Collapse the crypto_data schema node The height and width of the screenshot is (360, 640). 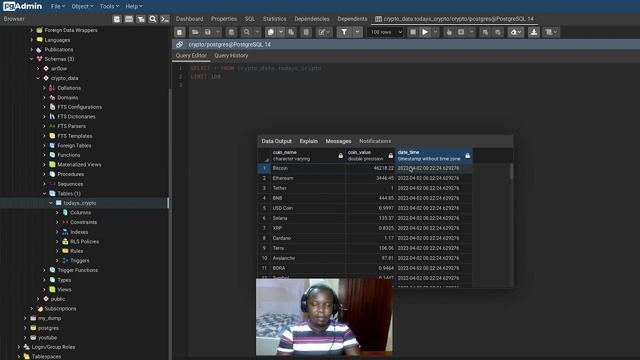[38, 78]
